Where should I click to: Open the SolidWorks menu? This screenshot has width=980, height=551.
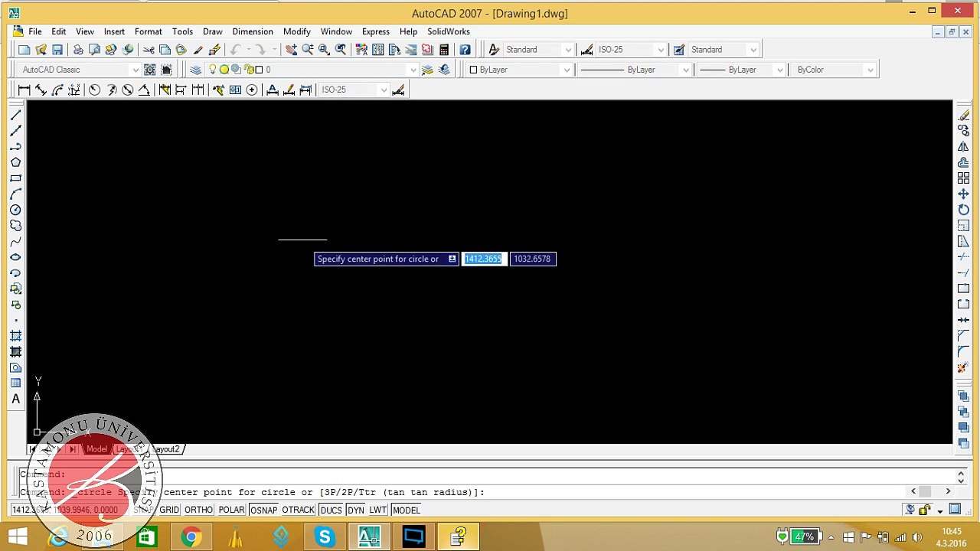449,31
